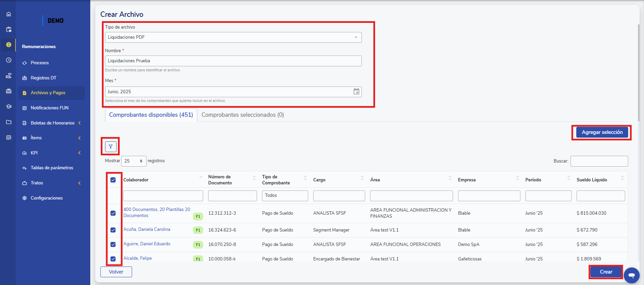The image size is (644, 285).
Task: Click the briefcase icon in left rail
Action: [9, 91]
